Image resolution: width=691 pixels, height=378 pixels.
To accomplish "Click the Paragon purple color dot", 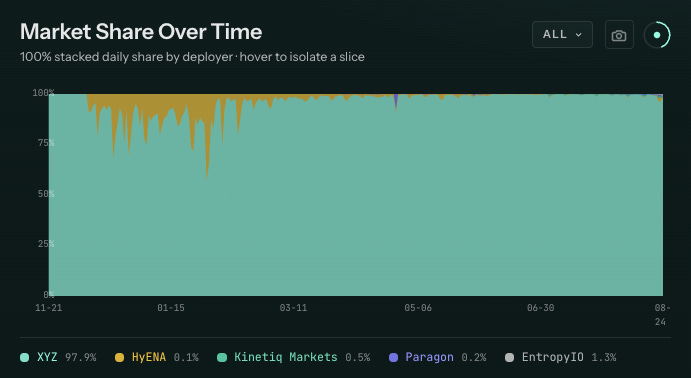I will (394, 358).
